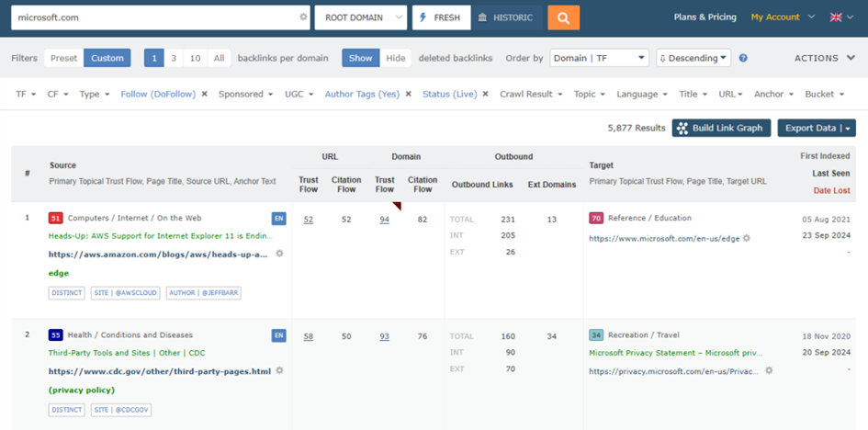This screenshot has width=868, height=430.
Task: Open the Root Domain scope dropdown
Action: click(361, 17)
